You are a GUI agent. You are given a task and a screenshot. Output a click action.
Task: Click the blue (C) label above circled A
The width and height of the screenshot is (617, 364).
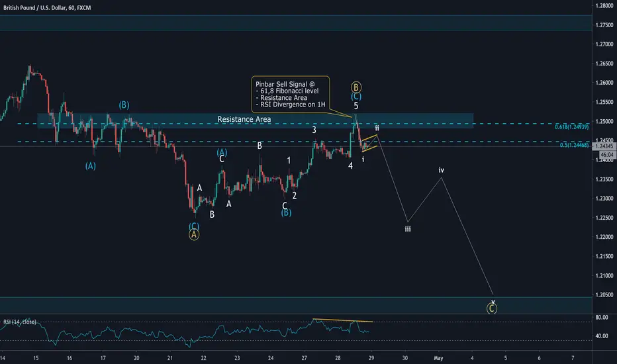[x=194, y=226]
